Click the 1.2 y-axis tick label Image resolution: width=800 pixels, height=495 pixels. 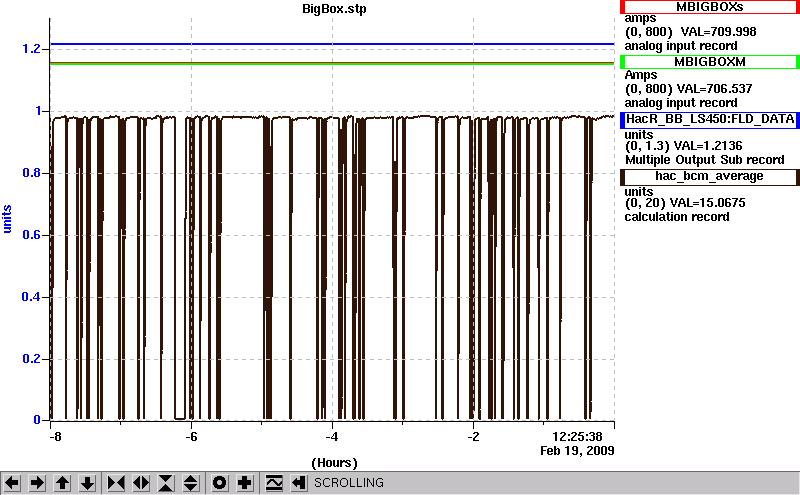pos(31,49)
